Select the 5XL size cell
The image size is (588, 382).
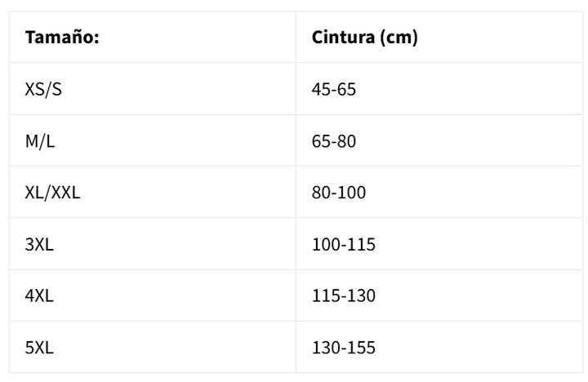click(39, 348)
